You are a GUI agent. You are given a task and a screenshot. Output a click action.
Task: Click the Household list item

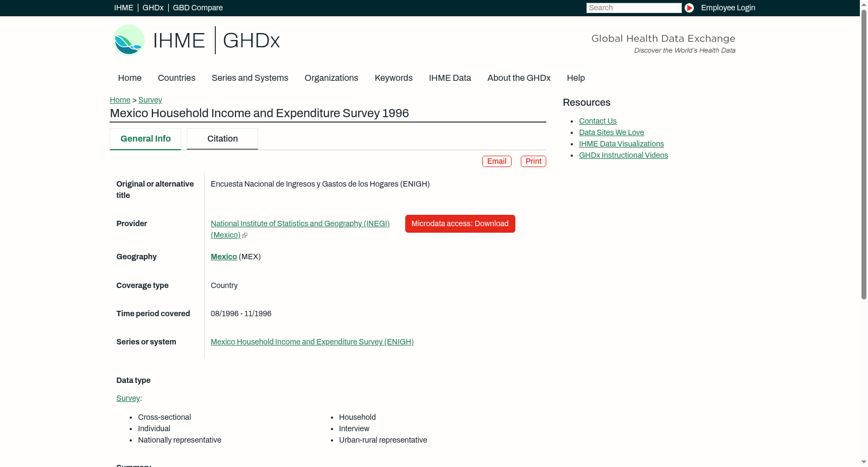pos(358,417)
